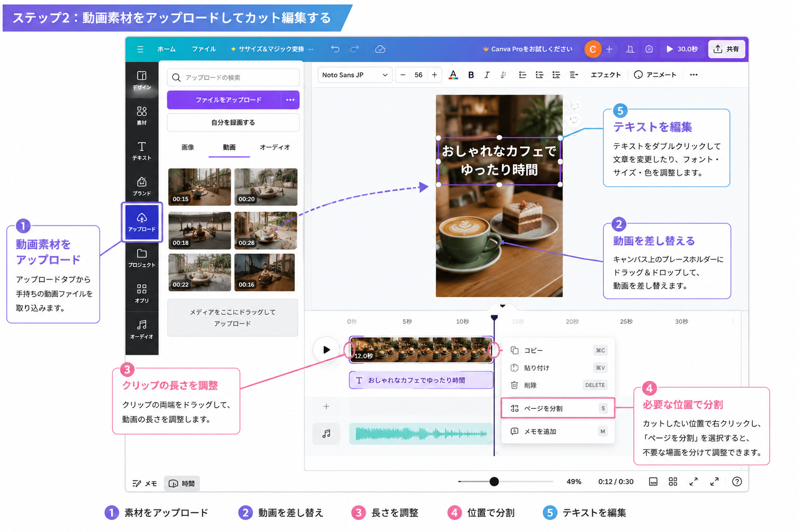The height and width of the screenshot is (532, 798).
Task: Click the 自分を録画する button
Action: tap(233, 123)
